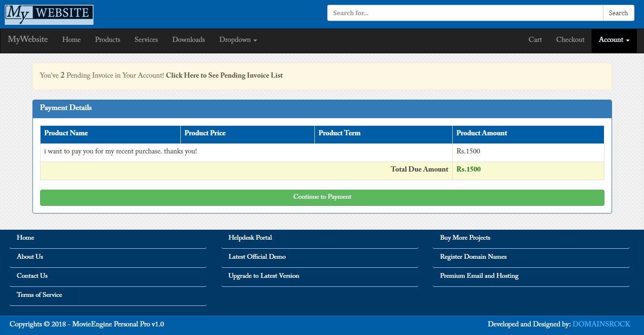Go to the Services page
The width and height of the screenshot is (644, 335).
click(x=146, y=40)
